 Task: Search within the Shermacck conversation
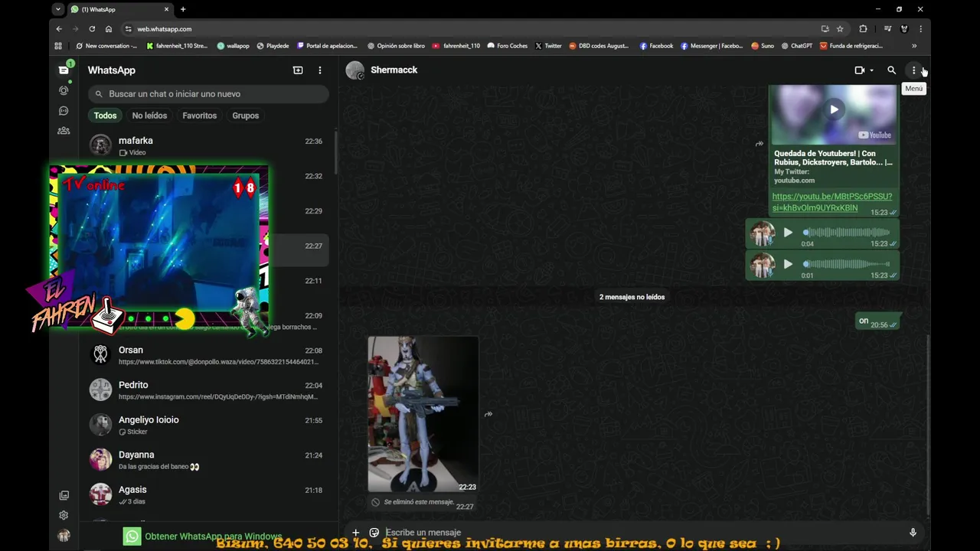coord(891,70)
